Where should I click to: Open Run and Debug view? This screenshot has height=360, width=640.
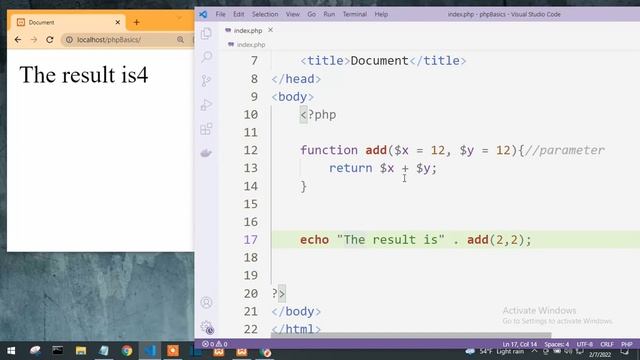click(207, 105)
